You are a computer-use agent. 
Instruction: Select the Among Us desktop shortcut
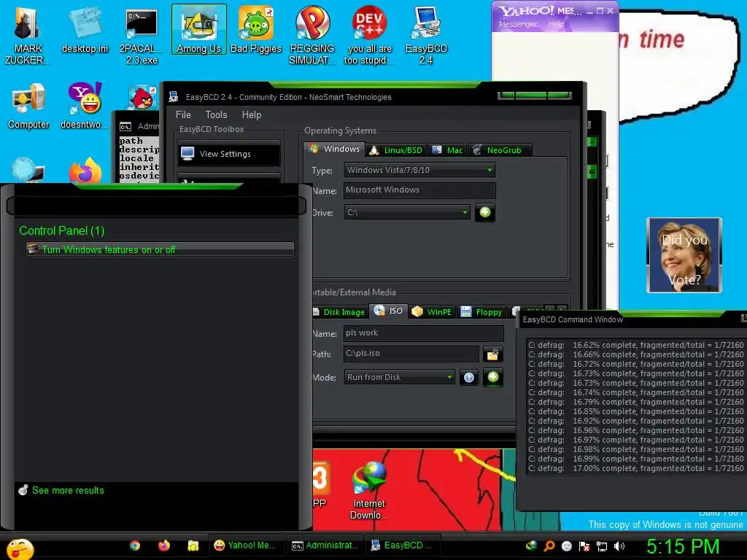(198, 29)
